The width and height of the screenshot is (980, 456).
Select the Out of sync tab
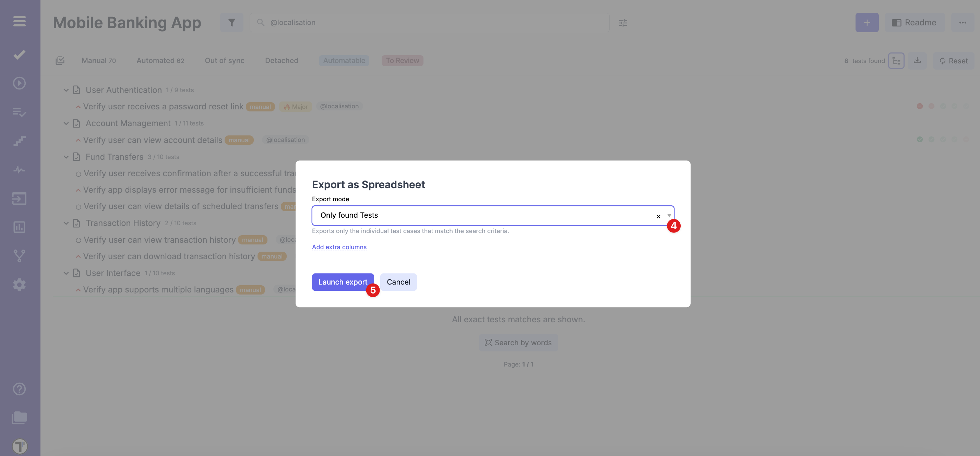tap(225, 60)
